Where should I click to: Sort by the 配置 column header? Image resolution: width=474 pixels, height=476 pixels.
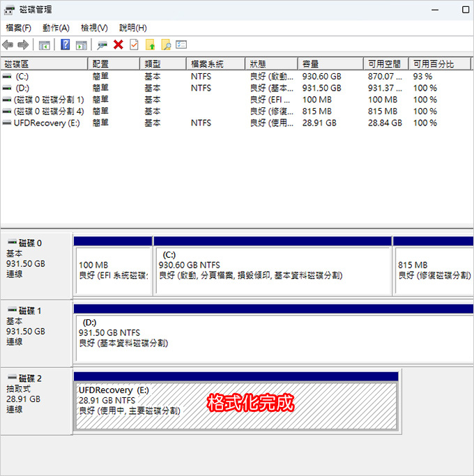click(114, 64)
